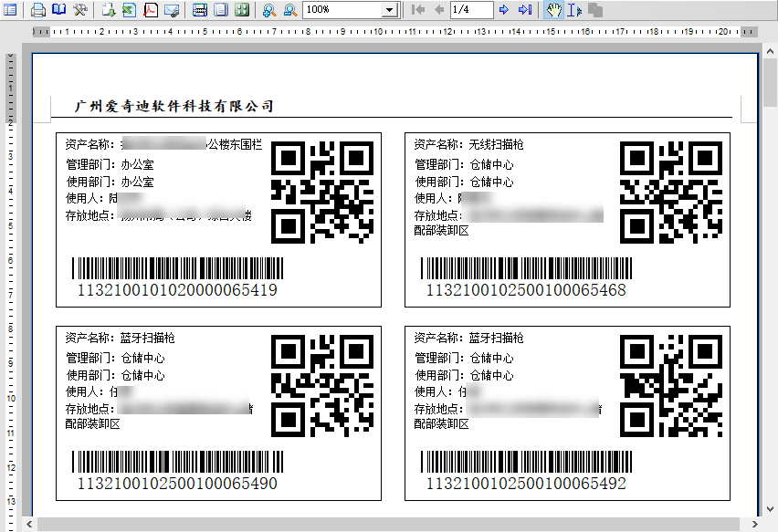Click barcode number 113210010250010065468
Screen dimensions: 778x532
click(x=526, y=289)
